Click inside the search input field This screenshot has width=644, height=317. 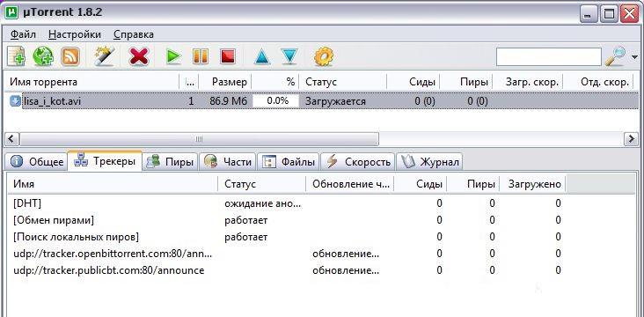tap(549, 56)
